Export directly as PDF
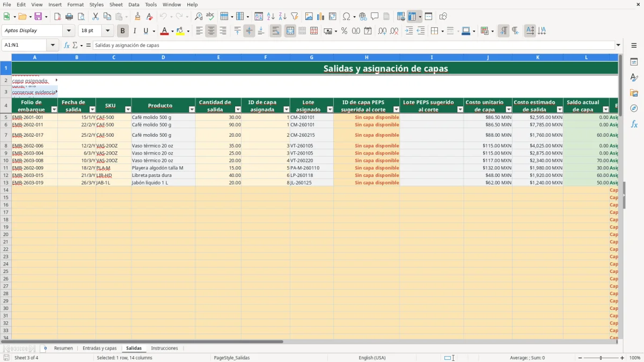Viewport: 644px width, 362px height. [57, 17]
